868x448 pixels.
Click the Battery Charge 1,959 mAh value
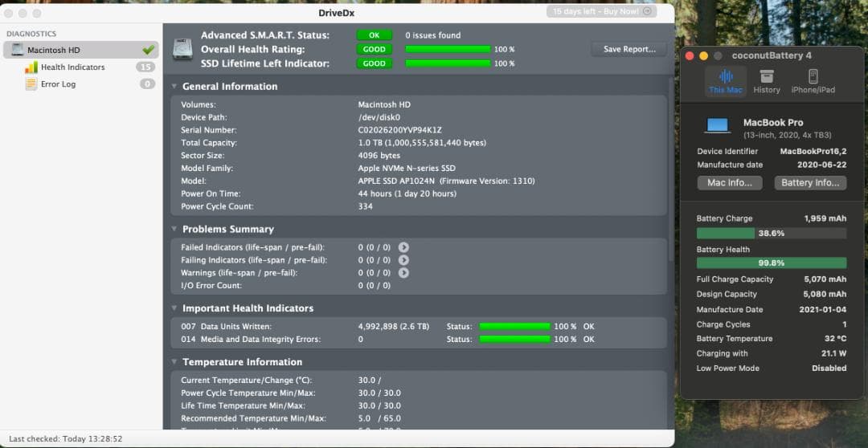point(825,218)
